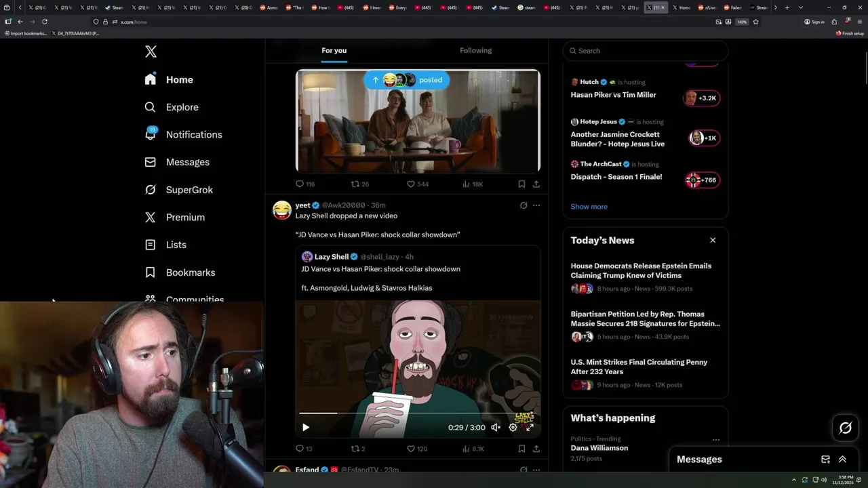Open Lazy Shell quoted post author

tap(331, 257)
